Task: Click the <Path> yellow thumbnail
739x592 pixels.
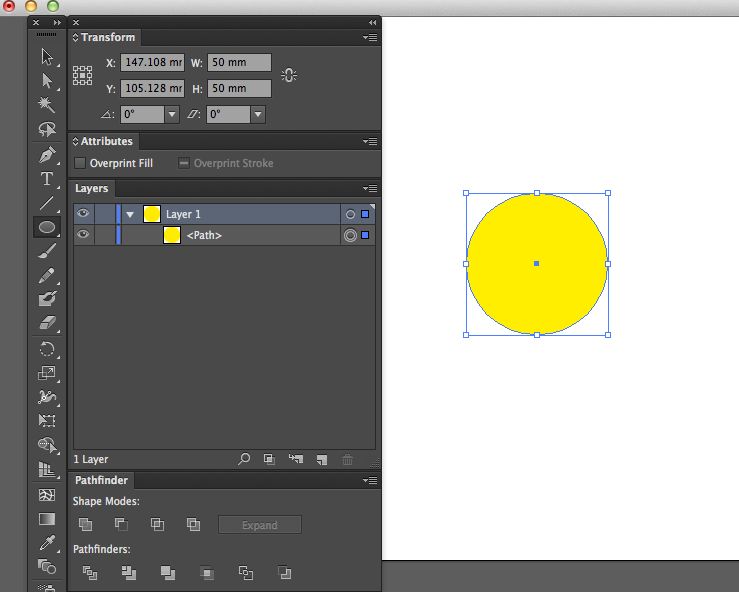Action: (172, 235)
